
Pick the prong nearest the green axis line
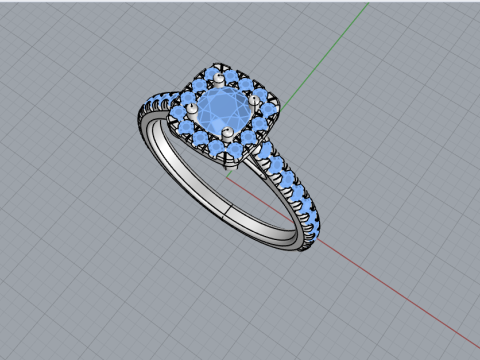point(254,104)
